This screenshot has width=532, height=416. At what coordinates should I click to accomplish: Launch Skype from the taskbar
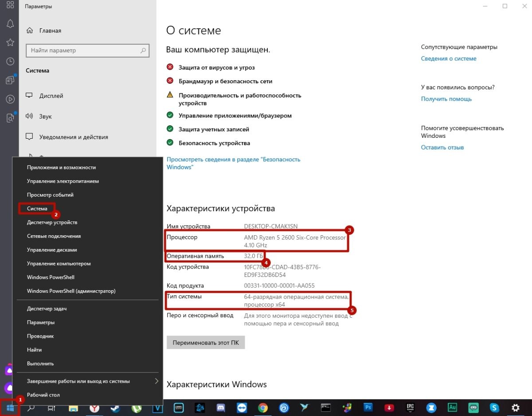pyautogui.click(x=494, y=408)
